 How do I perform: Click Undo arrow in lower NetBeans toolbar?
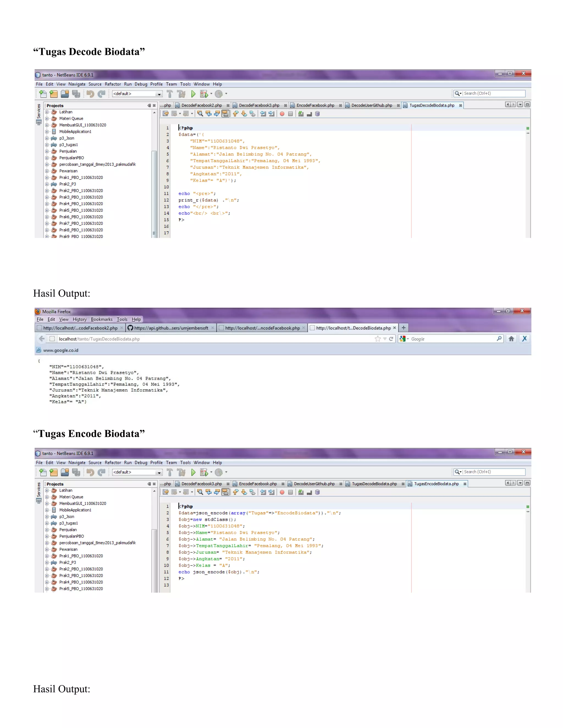(x=90, y=472)
